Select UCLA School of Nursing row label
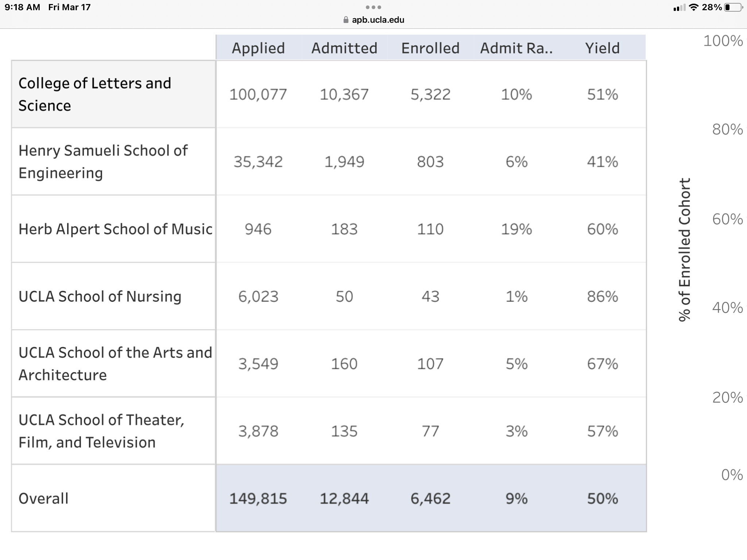The height and width of the screenshot is (560, 747). coord(100,296)
